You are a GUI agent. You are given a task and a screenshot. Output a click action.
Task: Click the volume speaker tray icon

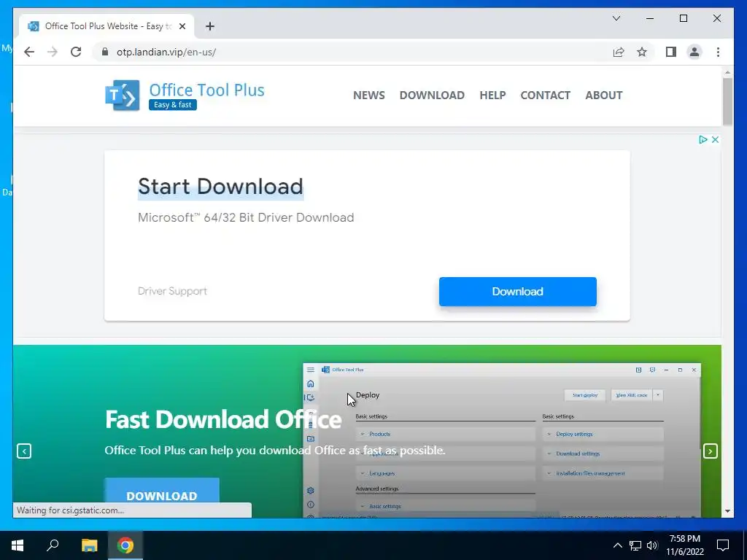(652, 545)
